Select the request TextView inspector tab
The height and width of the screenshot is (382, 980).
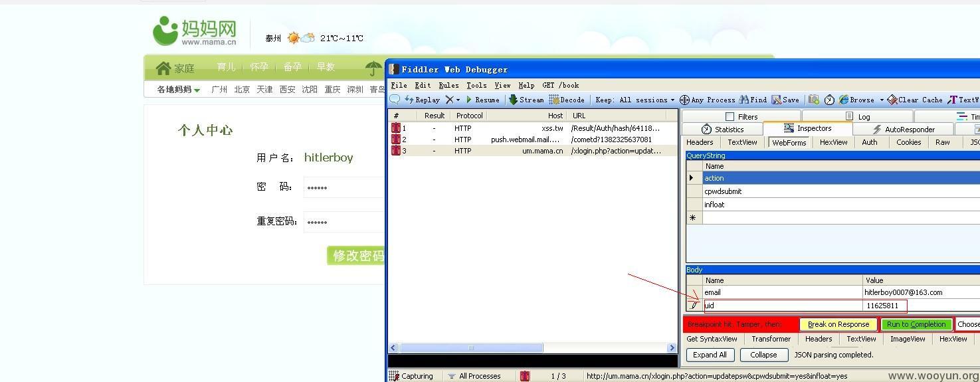point(742,142)
